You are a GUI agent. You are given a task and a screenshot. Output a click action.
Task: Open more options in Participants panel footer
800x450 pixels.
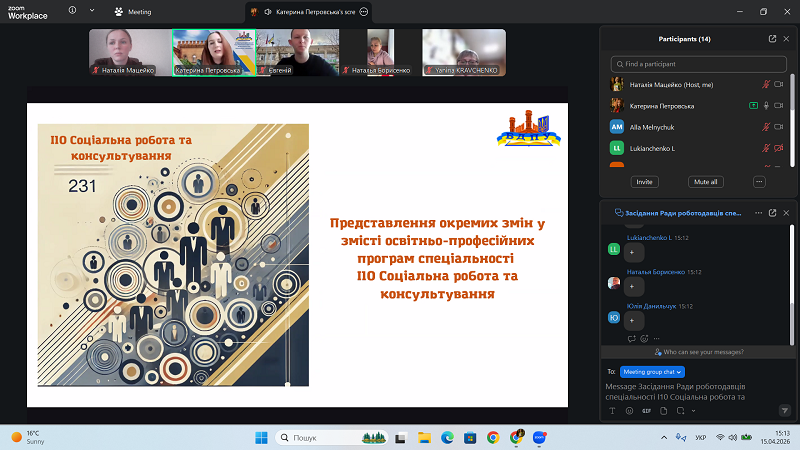(x=759, y=182)
